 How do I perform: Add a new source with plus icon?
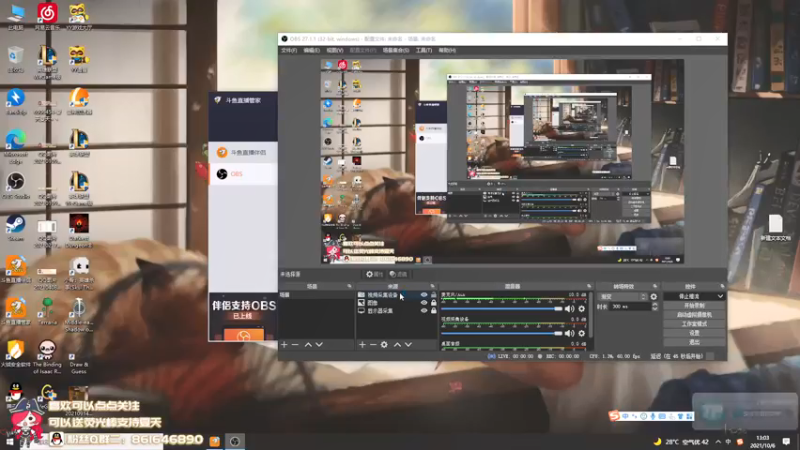pos(362,345)
